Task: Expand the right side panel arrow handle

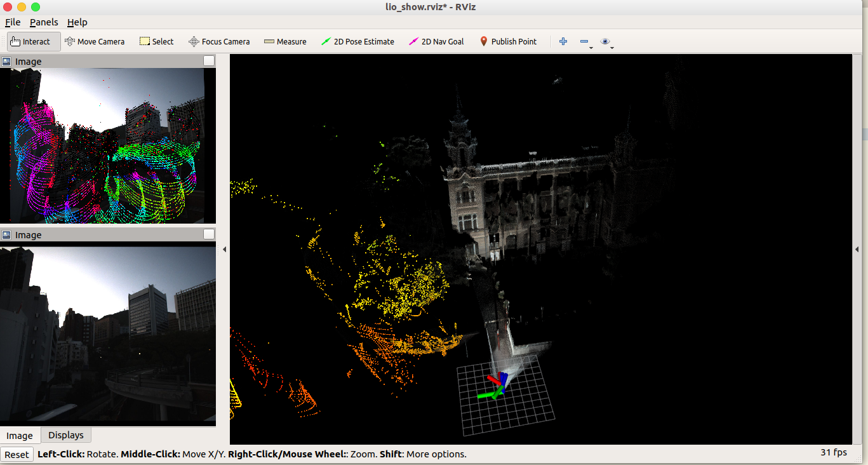Action: (x=857, y=250)
